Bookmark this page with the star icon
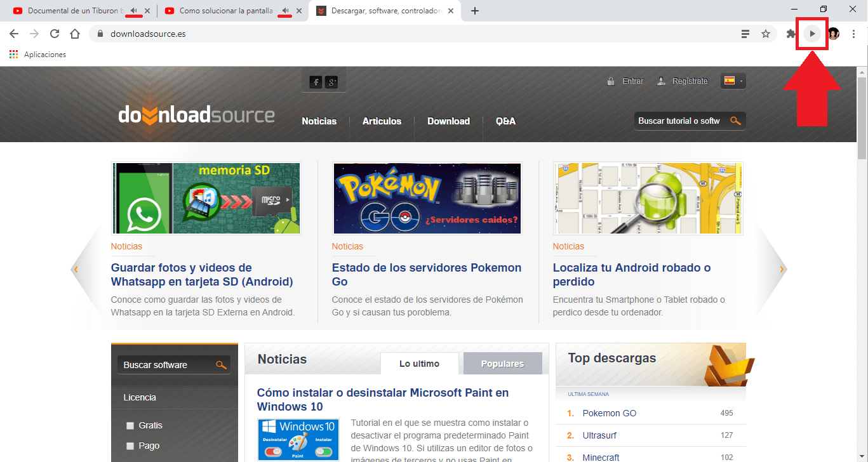 pos(766,34)
